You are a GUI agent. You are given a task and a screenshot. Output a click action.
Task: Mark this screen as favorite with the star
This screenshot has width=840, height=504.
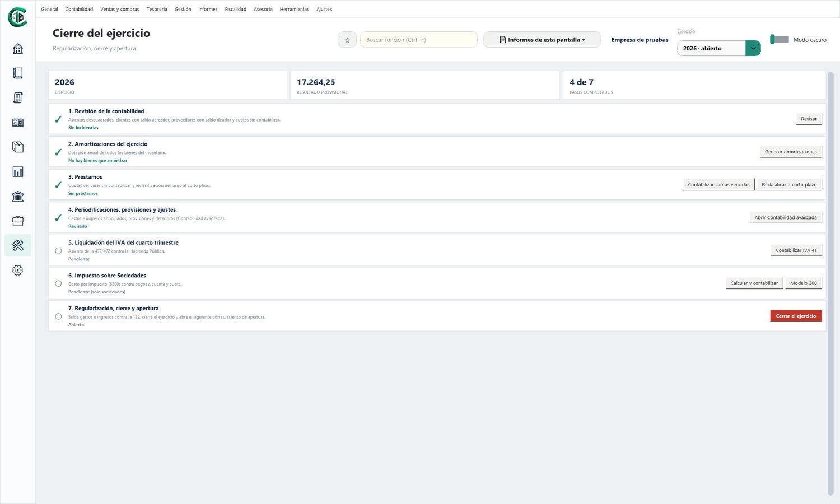coord(347,40)
